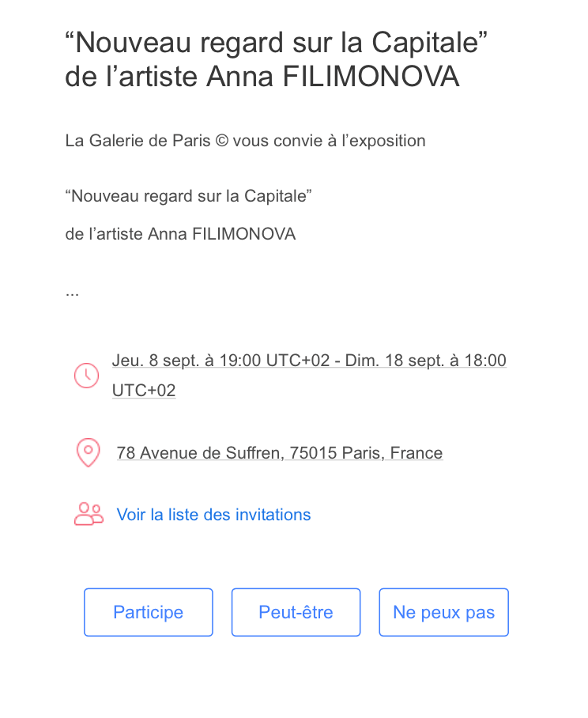Respond with the "Peut-être" button

tap(296, 612)
